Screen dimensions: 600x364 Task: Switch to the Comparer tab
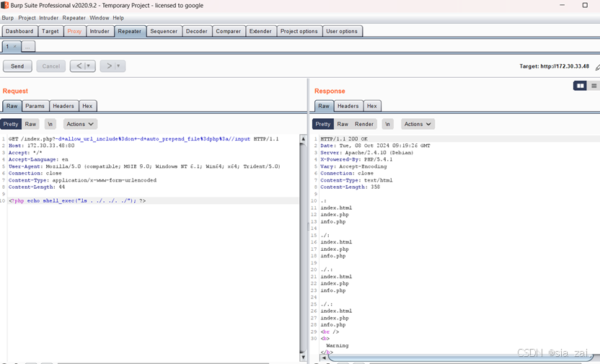[x=228, y=31]
